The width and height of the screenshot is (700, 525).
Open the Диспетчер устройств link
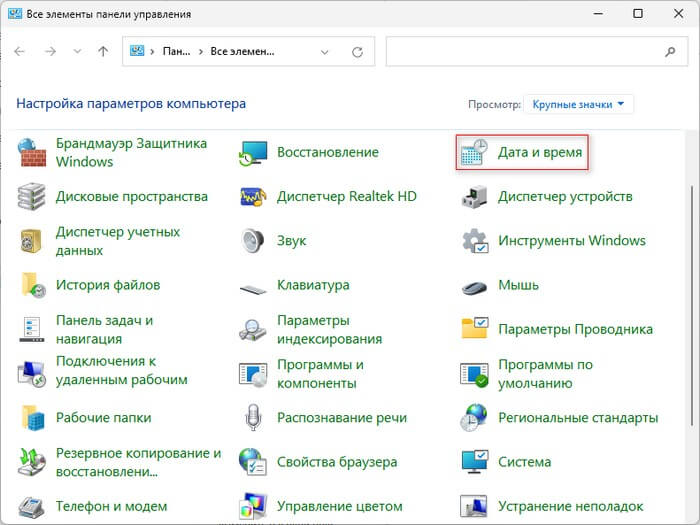click(x=565, y=196)
